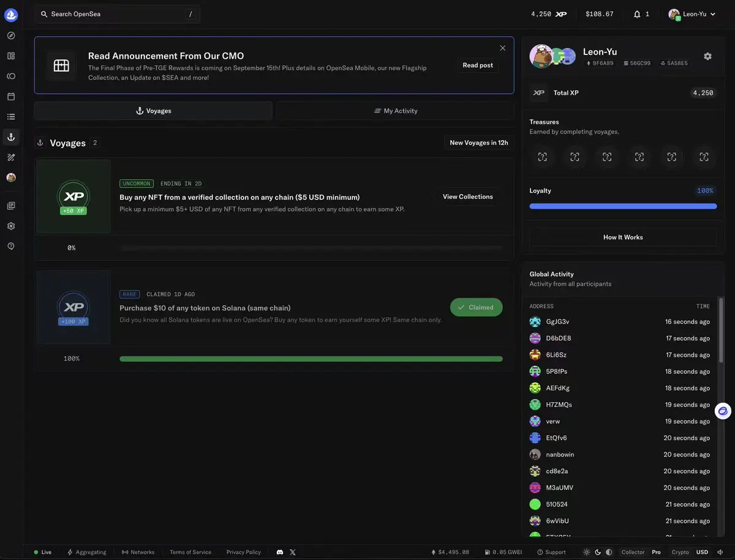Open the Studio pencil icon in sidebar

11,157
